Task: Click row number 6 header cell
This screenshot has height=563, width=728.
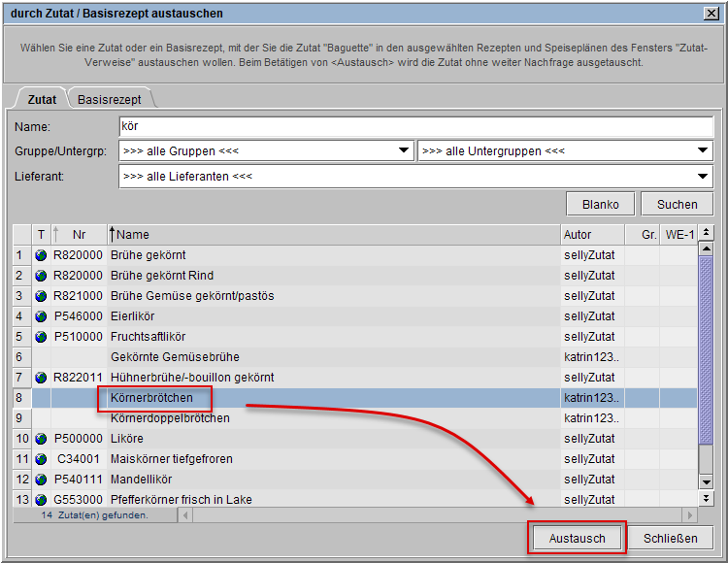Action: [22, 357]
